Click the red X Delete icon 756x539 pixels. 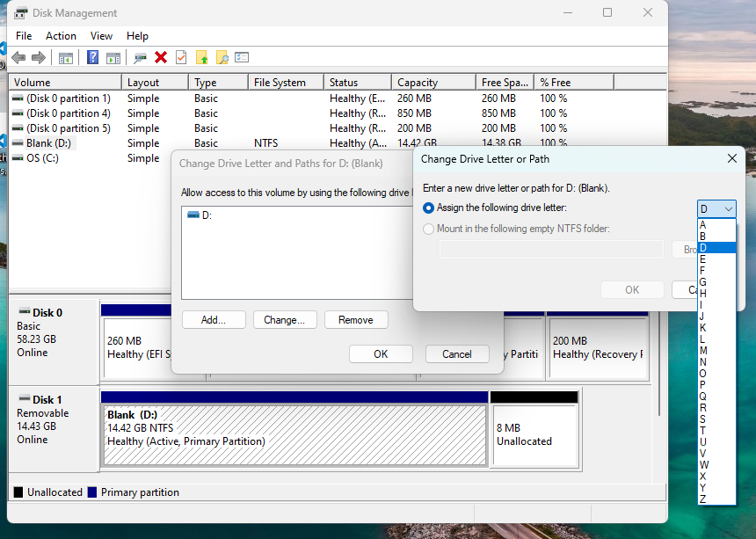coord(161,57)
